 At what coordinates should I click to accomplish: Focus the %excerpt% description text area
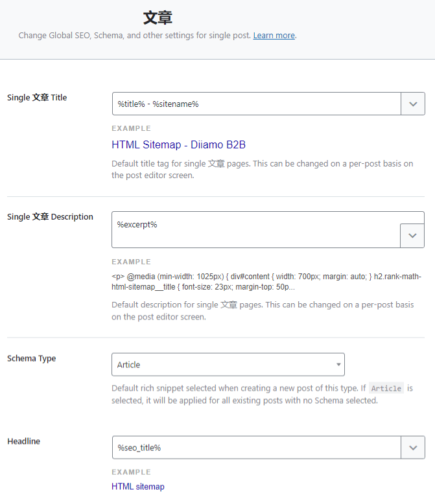(x=257, y=229)
